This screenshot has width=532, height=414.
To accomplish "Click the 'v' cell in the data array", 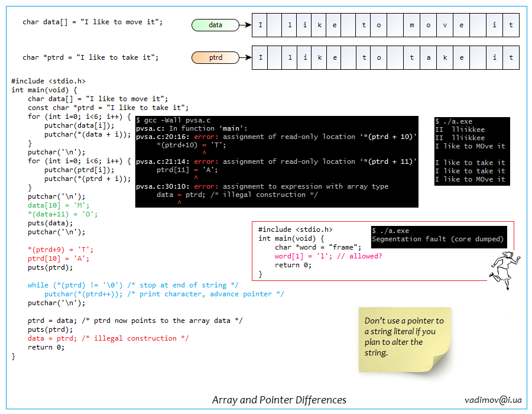I will [445, 25].
